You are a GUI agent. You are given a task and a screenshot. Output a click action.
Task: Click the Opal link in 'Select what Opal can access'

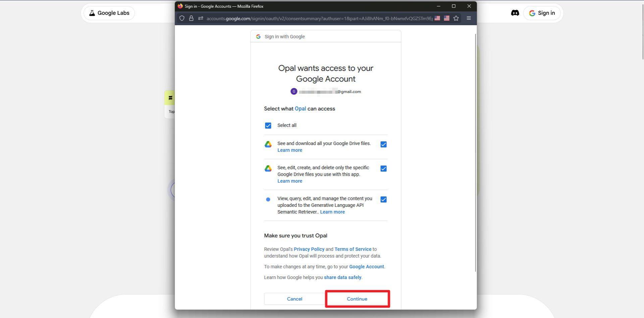pyautogui.click(x=300, y=109)
